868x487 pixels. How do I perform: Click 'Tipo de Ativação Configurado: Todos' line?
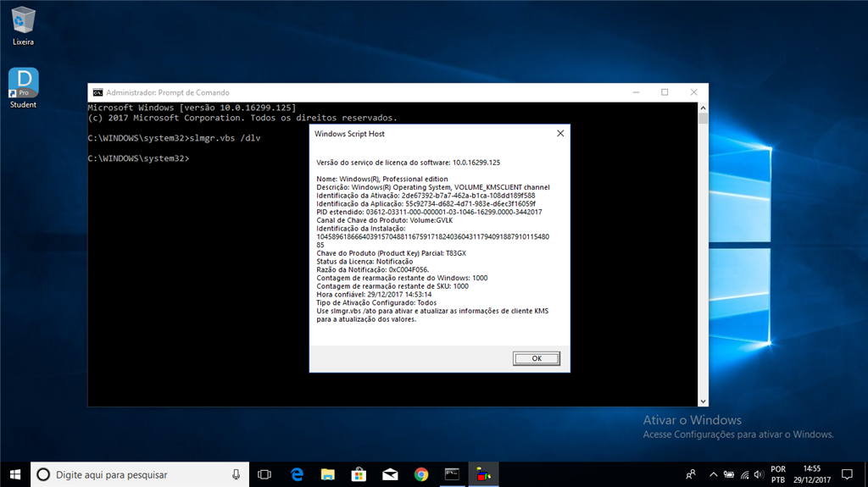(x=376, y=302)
